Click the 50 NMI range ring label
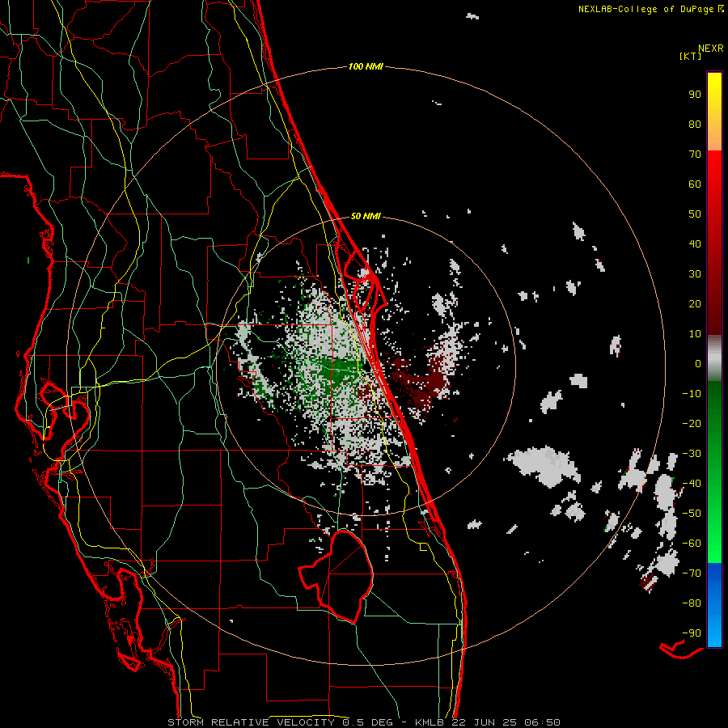 [366, 216]
